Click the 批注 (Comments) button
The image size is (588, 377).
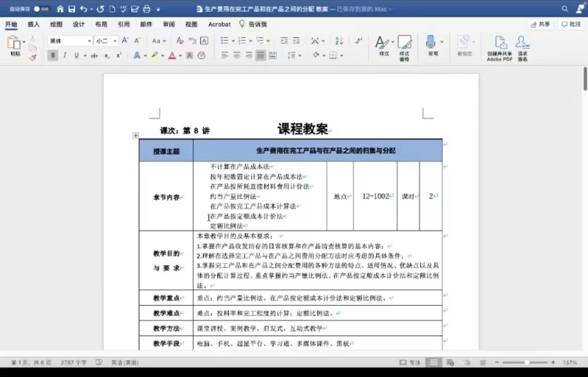571,24
